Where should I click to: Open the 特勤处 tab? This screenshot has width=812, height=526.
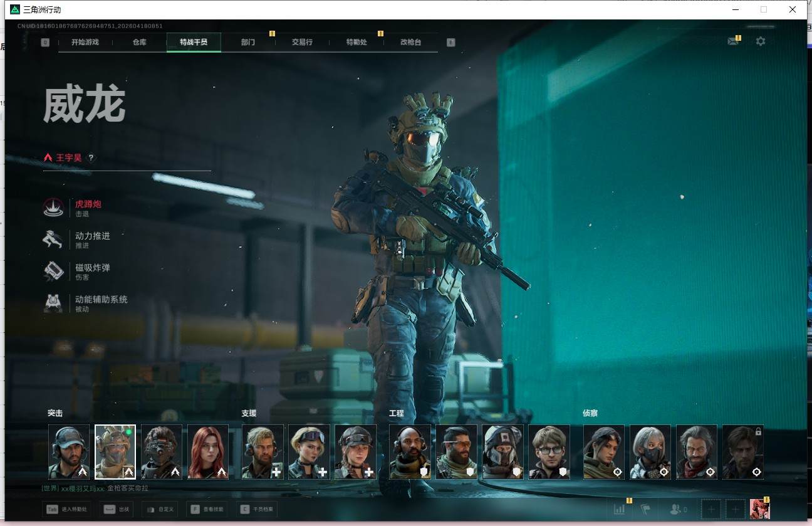357,42
